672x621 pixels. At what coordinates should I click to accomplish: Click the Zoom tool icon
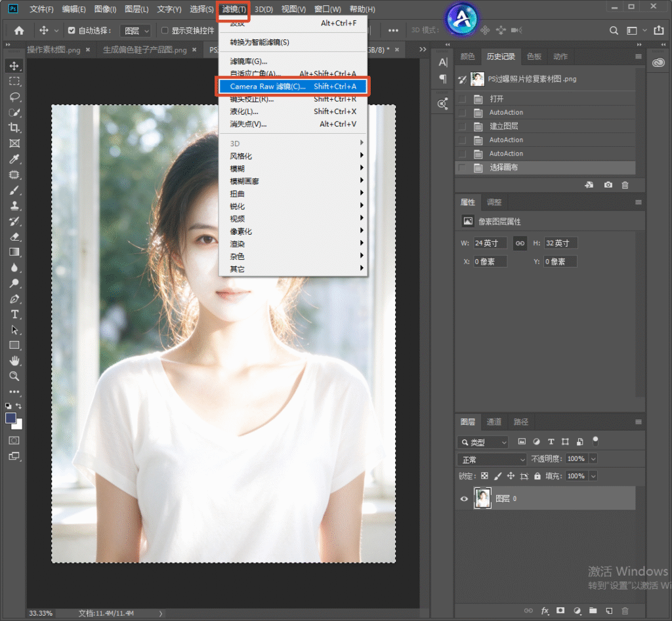(14, 376)
